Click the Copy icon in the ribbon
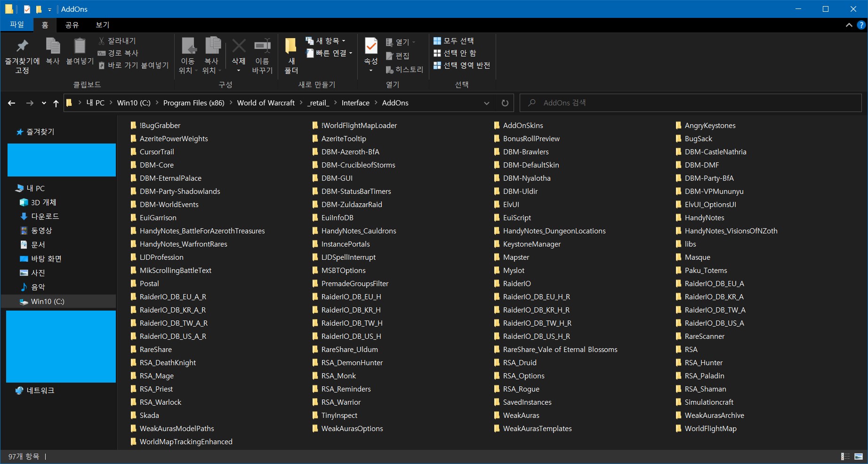 [53, 46]
